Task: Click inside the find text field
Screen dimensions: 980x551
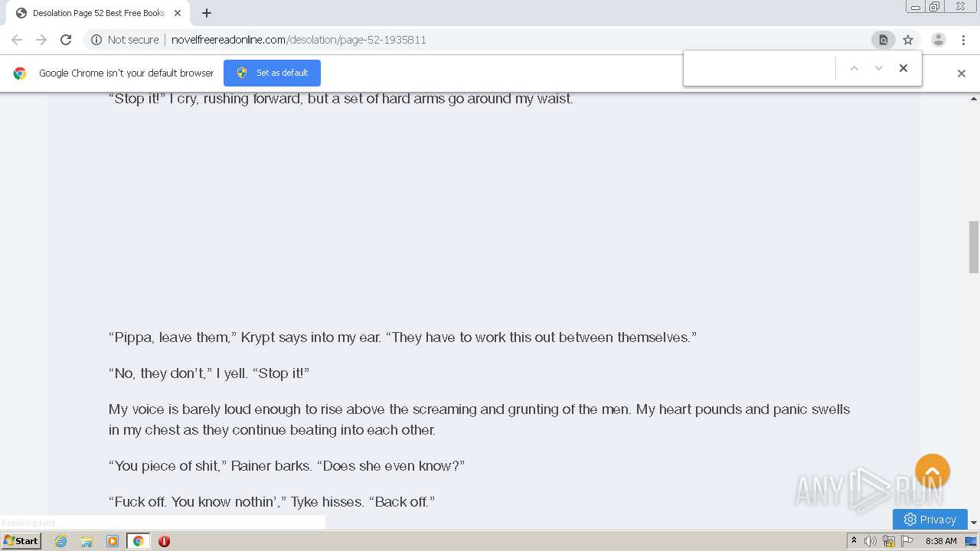Action: [x=759, y=68]
